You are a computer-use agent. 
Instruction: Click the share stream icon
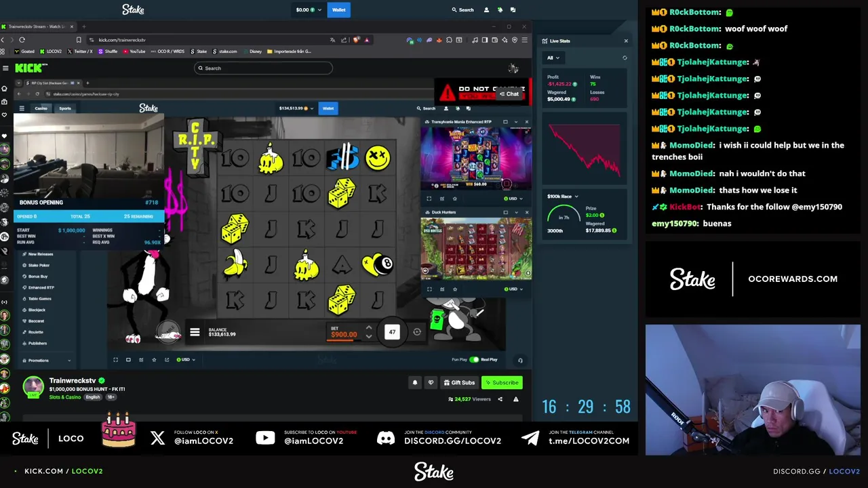(x=500, y=399)
